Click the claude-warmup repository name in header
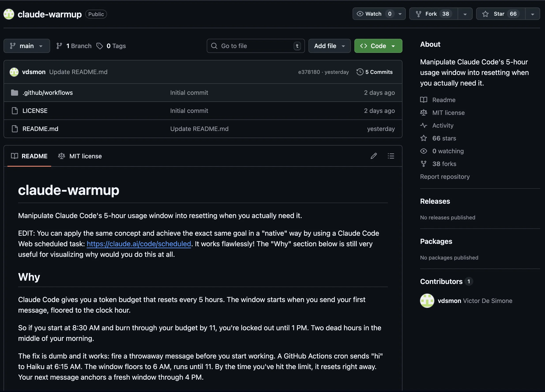This screenshot has height=392, width=545. tap(50, 14)
